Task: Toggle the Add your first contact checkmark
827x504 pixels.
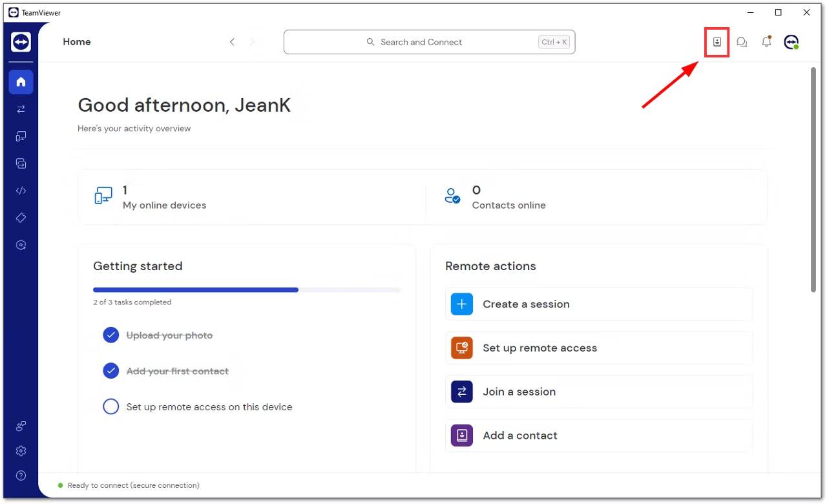Action: (x=111, y=371)
